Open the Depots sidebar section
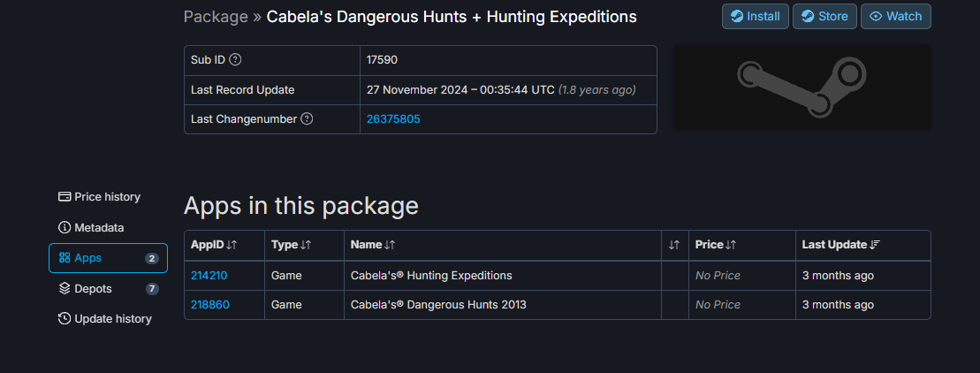 (108, 289)
